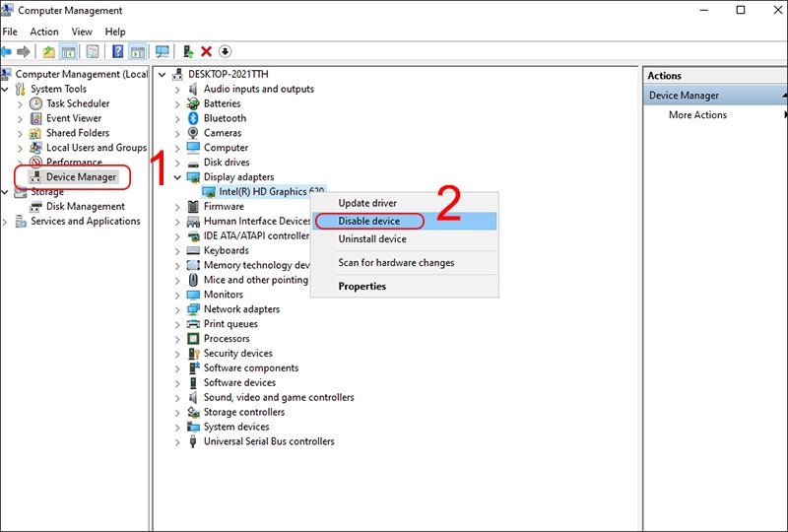This screenshot has width=788, height=532.
Task: Open the File menu
Action: point(10,32)
